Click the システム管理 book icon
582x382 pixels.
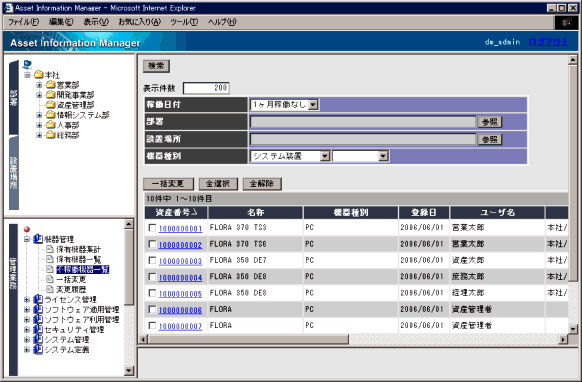(38, 339)
